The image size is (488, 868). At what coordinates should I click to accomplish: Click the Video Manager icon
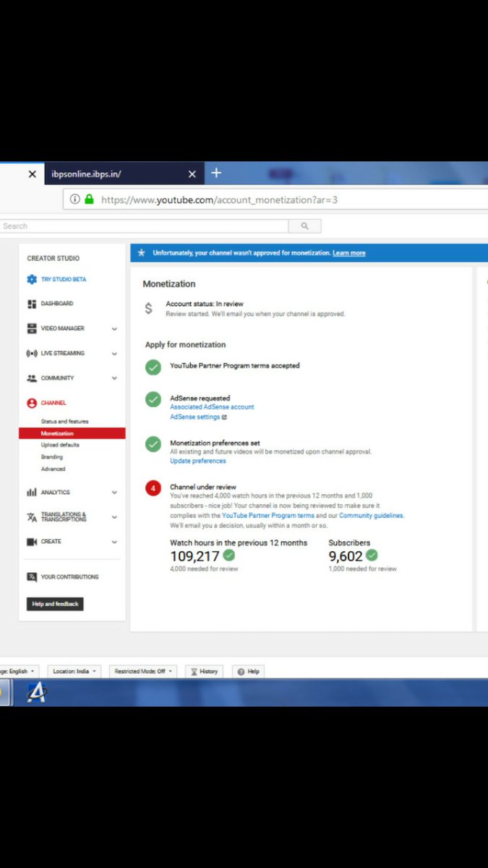click(x=32, y=328)
